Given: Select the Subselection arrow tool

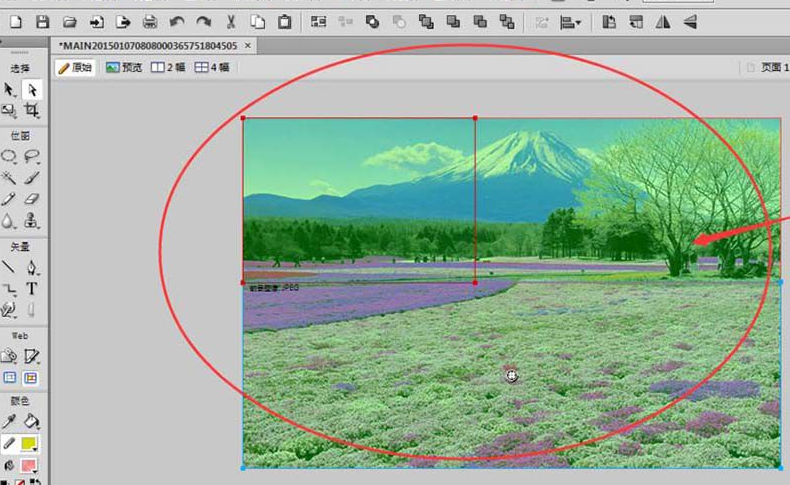Looking at the screenshot, I should (x=32, y=89).
